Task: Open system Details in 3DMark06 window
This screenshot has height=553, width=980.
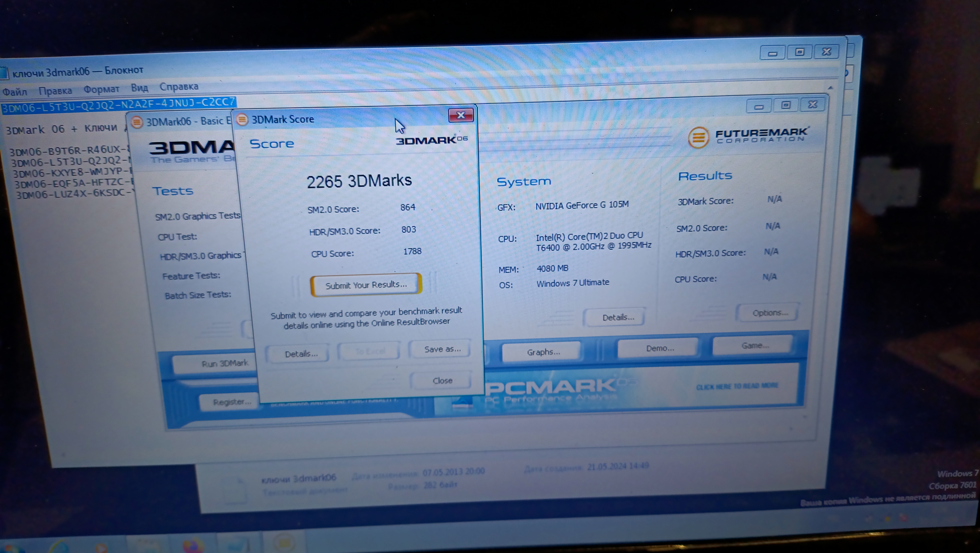Action: (618, 317)
